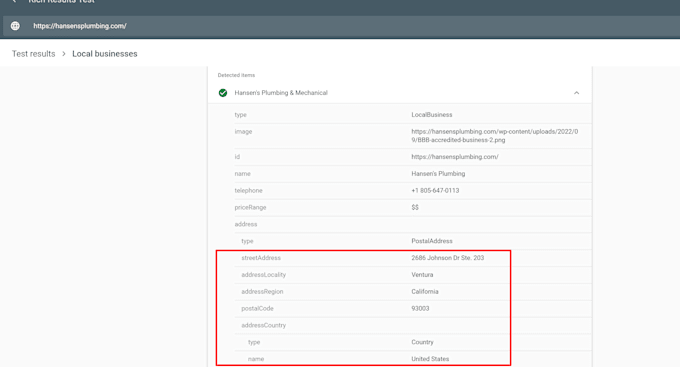The width and height of the screenshot is (680, 367).
Task: Select the LocalBusiness type value
Action: tap(432, 115)
